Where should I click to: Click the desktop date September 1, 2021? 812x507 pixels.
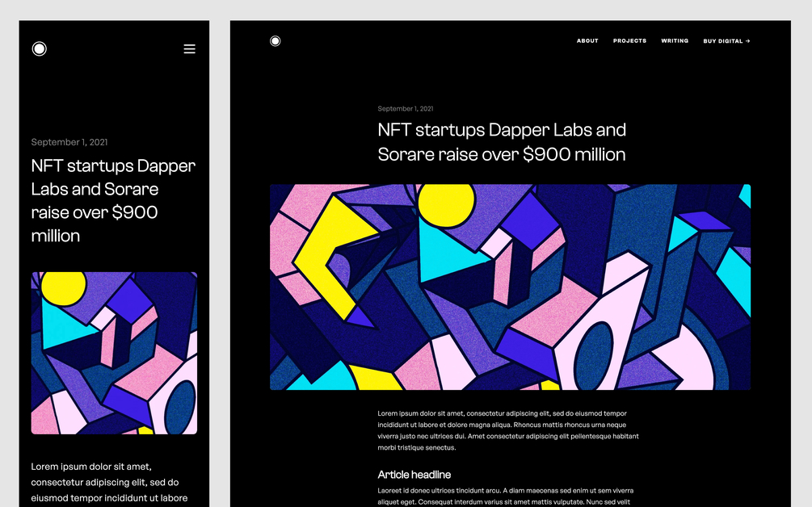tap(406, 109)
